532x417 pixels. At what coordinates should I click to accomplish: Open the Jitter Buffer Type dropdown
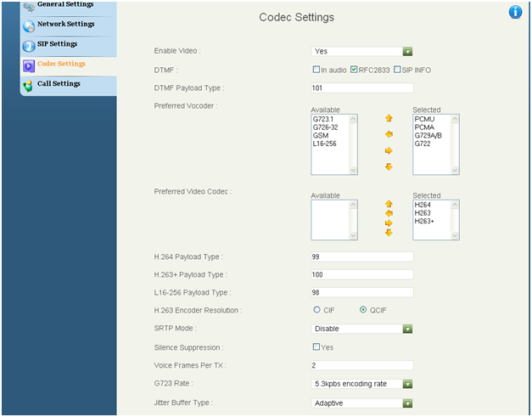(x=361, y=403)
